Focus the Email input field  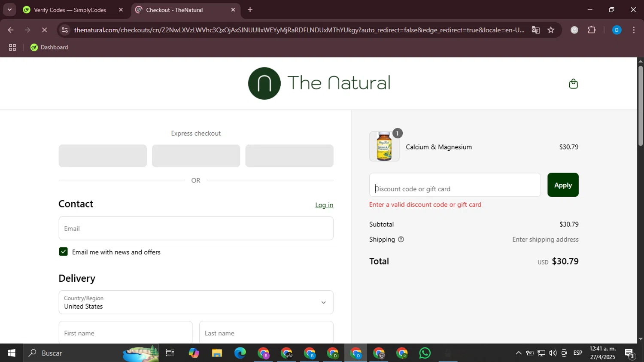coord(196,228)
